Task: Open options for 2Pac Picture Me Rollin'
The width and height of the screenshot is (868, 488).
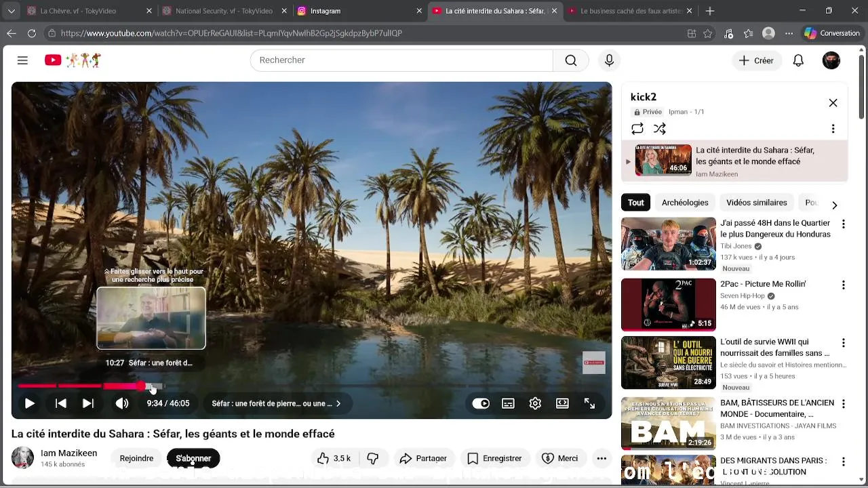Action: point(844,285)
